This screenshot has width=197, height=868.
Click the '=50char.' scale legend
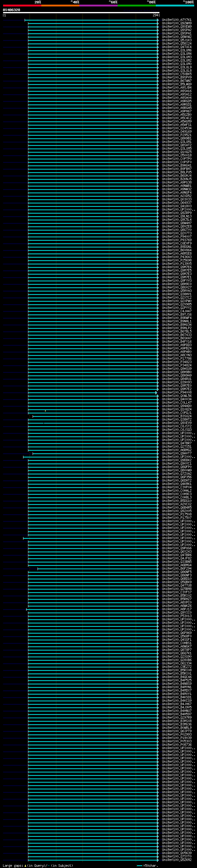147,866
